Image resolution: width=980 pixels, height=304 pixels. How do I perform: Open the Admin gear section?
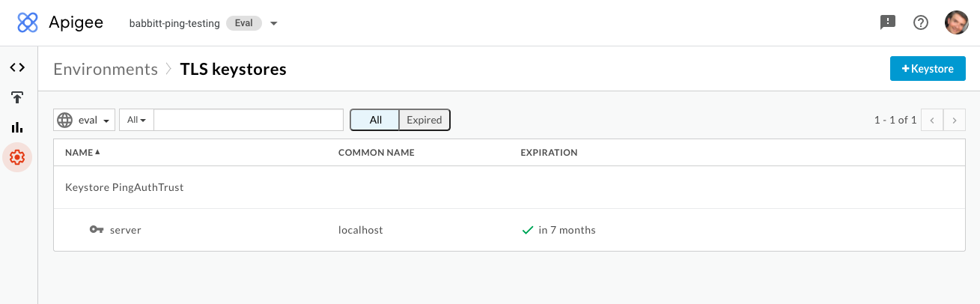(x=17, y=157)
